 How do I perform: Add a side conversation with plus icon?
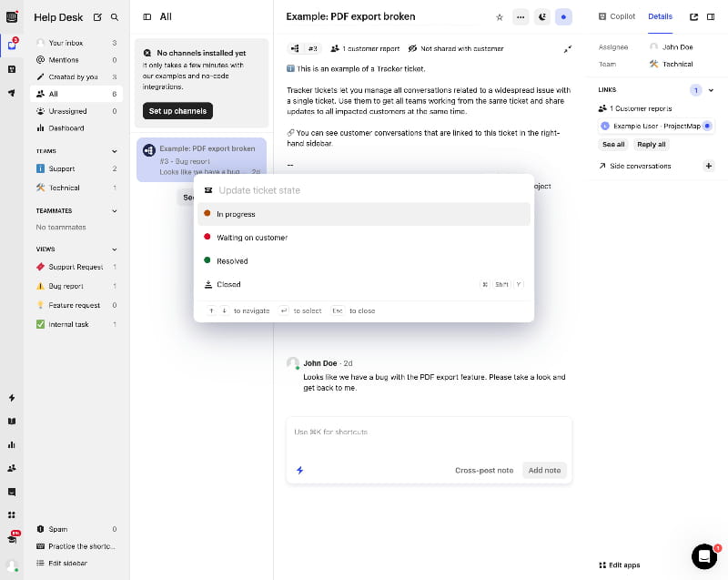pyautogui.click(x=709, y=166)
